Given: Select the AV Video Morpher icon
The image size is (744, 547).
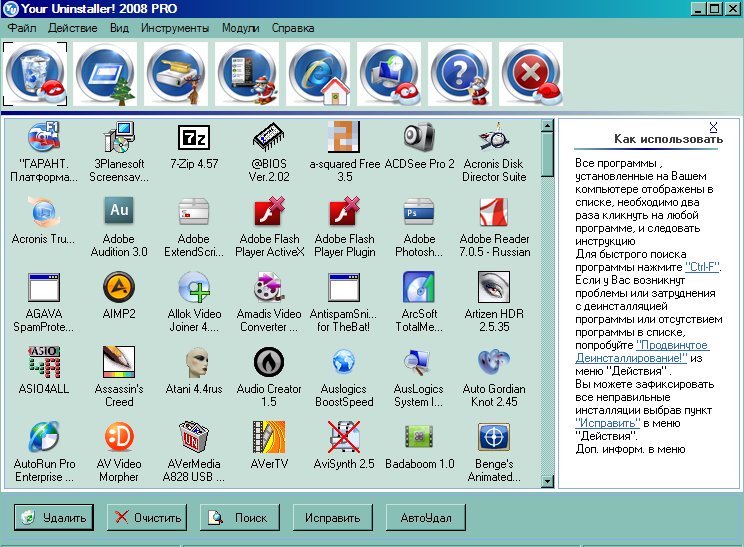Looking at the screenshot, I should coord(119,437).
